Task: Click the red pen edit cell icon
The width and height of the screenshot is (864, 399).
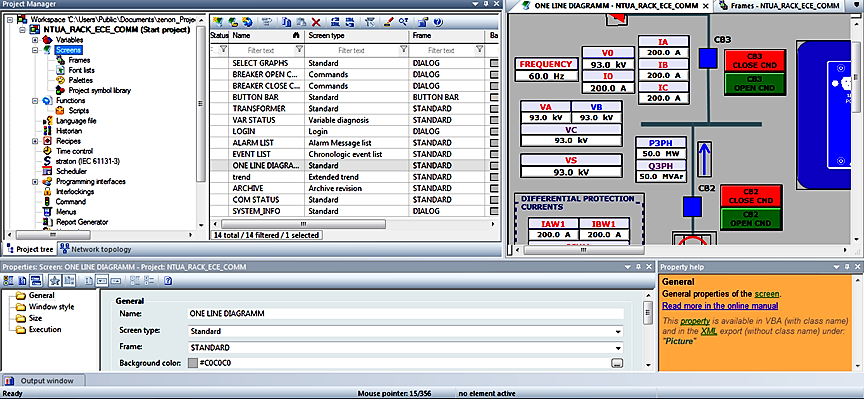Action: [388, 22]
